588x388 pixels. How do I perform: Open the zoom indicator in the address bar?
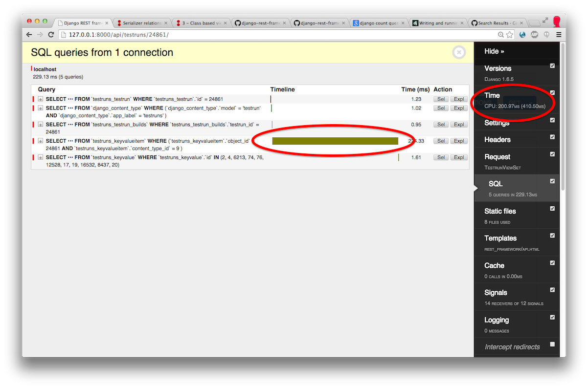point(501,35)
